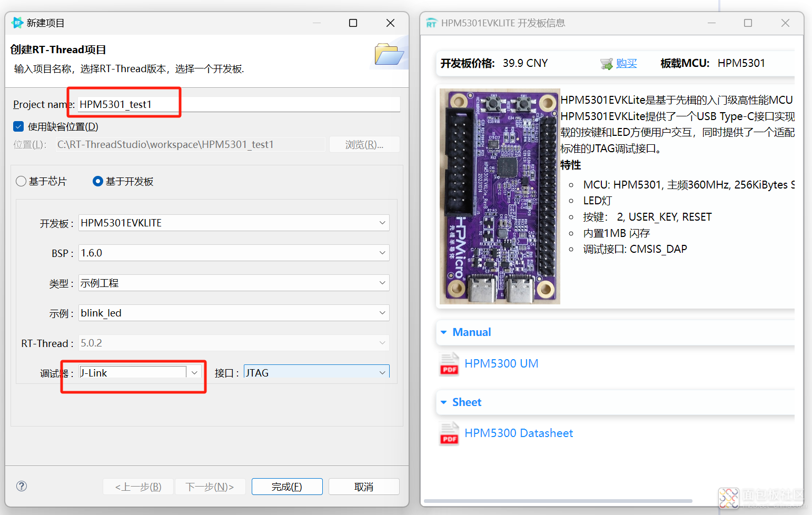Click the open-folder wizard icon
This screenshot has width=812, height=515.
point(389,54)
